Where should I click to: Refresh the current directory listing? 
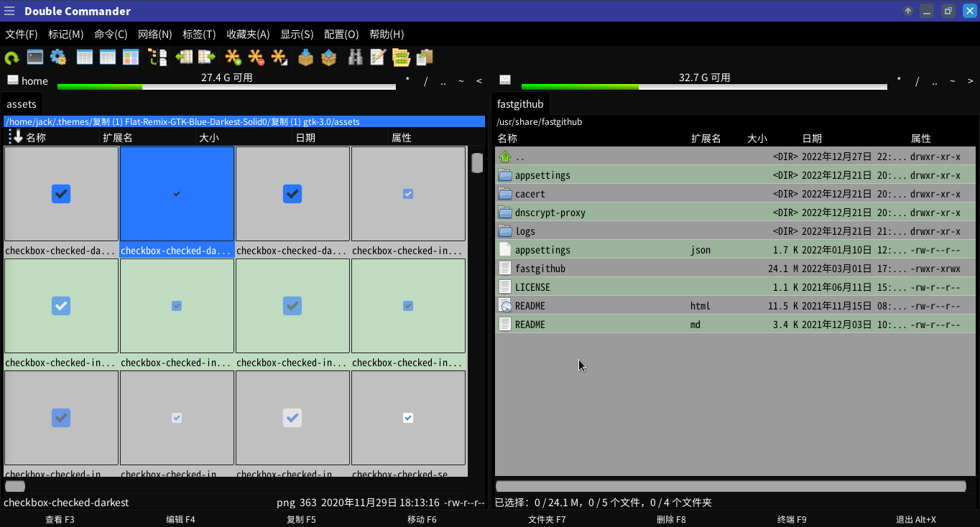point(11,57)
